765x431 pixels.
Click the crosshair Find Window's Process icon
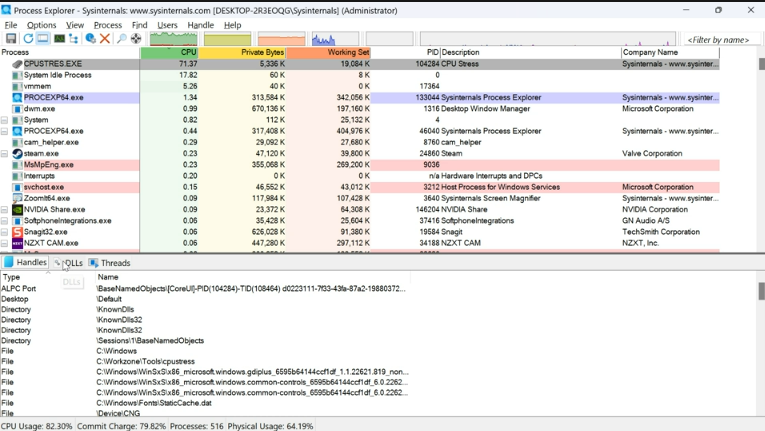tap(136, 39)
